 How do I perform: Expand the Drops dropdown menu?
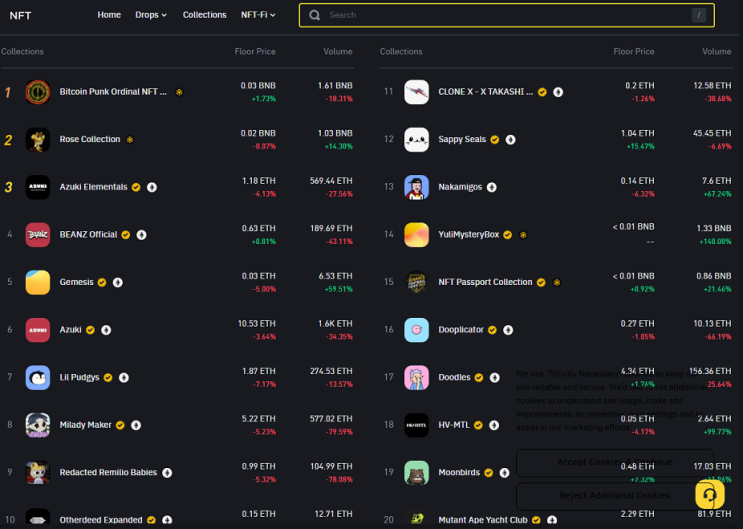151,15
